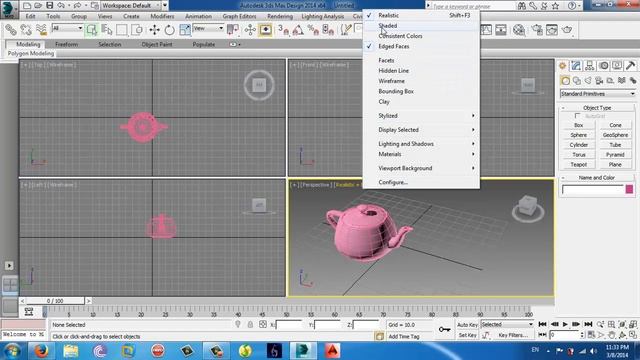
Task: Open the Modify command panel tab
Action: 576,66
